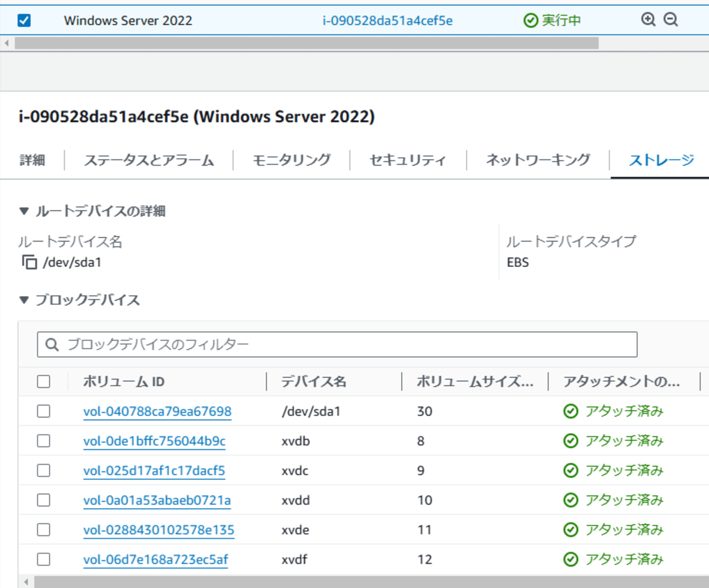
Task: Open volume vol-06d7e168a723ec5af
Action: (x=156, y=559)
